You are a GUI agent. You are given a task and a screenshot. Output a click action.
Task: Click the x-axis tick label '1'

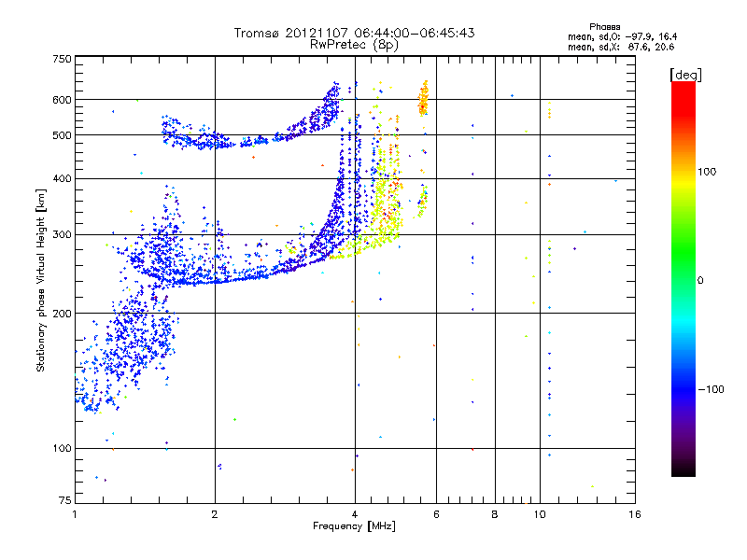click(75, 514)
